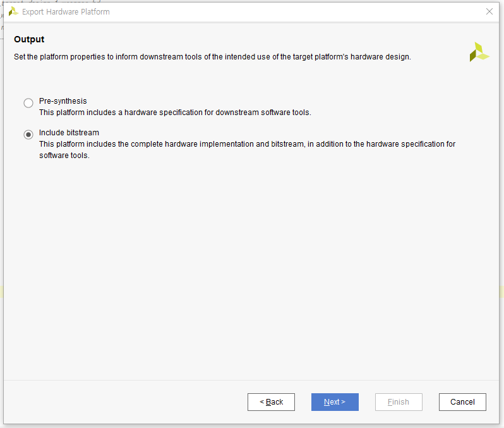The image size is (504, 428).
Task: Select the Include bitstream radio button
Action: pos(28,134)
